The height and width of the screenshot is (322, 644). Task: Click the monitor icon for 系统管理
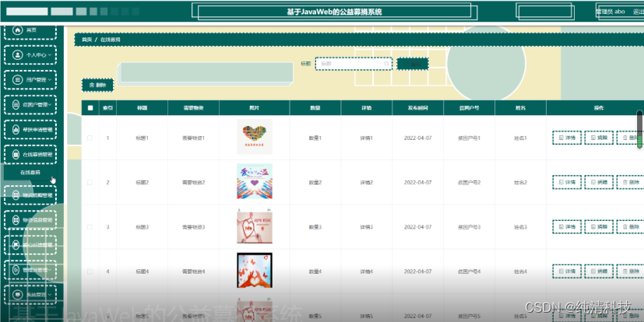click(17, 295)
